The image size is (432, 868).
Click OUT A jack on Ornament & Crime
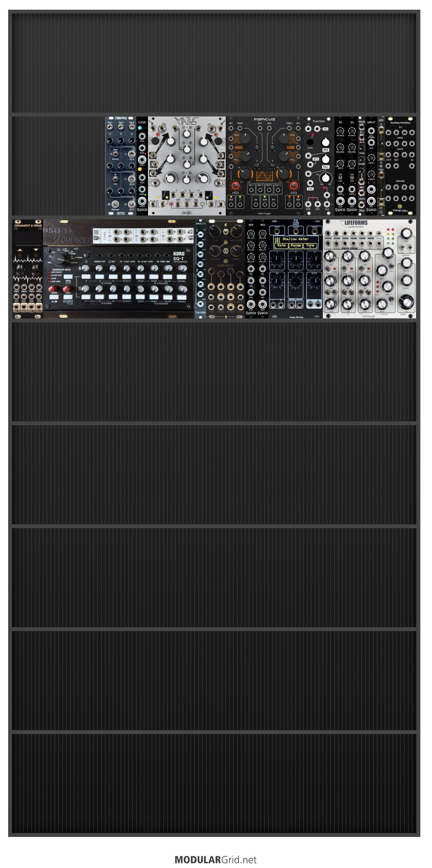[16, 306]
